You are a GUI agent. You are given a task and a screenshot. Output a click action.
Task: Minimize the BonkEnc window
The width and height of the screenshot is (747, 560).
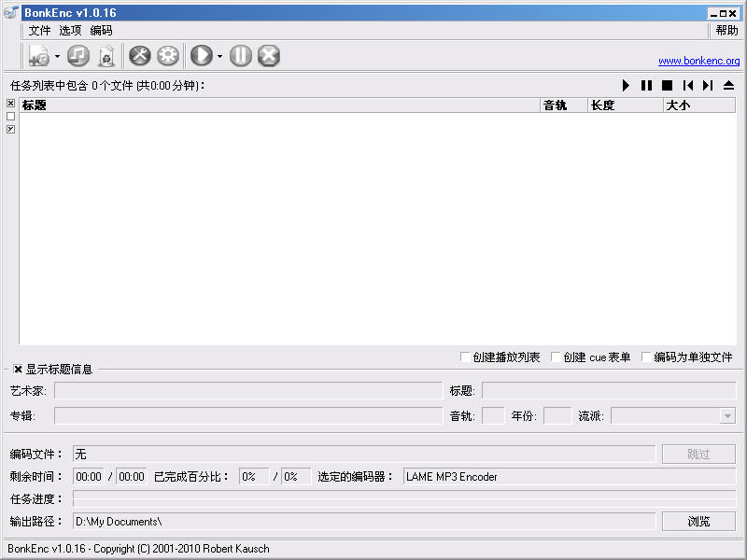click(x=713, y=14)
